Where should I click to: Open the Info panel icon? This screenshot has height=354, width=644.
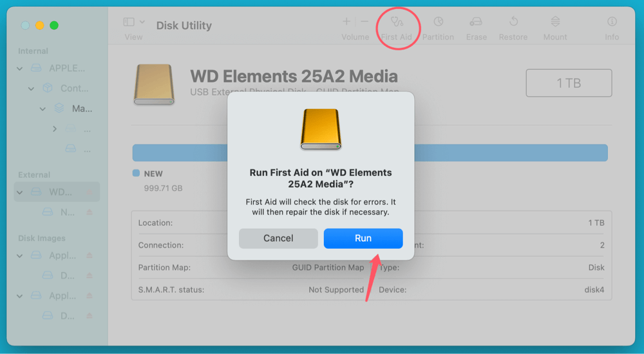click(612, 22)
